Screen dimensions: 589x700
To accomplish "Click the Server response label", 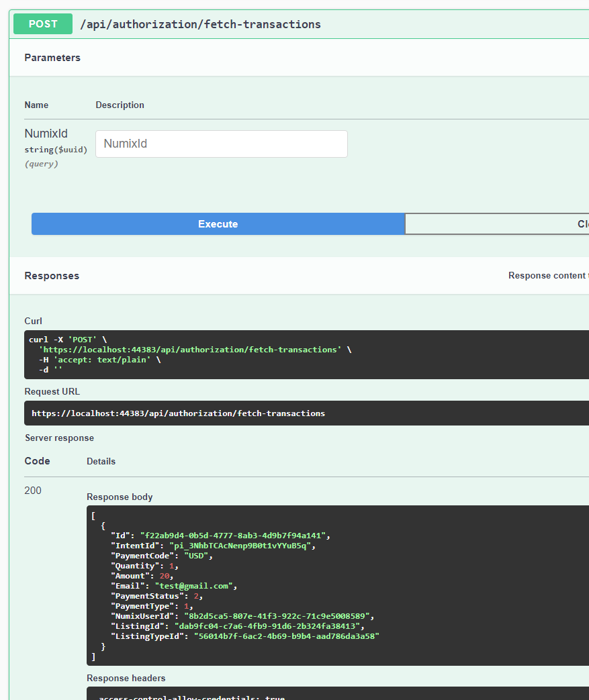I will pyautogui.click(x=59, y=438).
